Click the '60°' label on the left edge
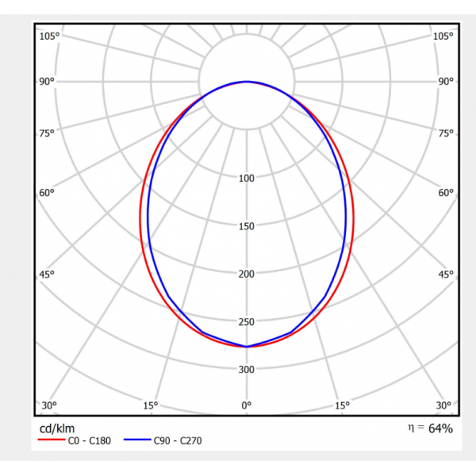Screen dimensions: 476x476 [x=47, y=193]
